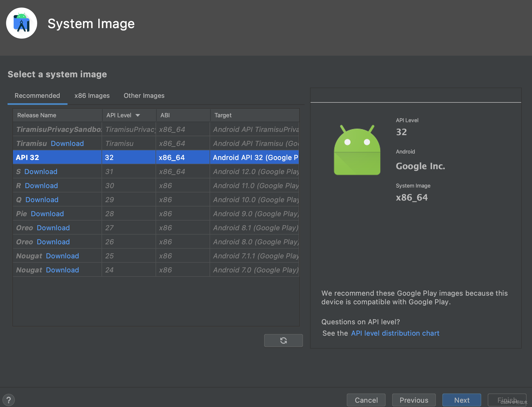The height and width of the screenshot is (407, 532).
Task: Download the R API 30 image
Action: click(41, 186)
